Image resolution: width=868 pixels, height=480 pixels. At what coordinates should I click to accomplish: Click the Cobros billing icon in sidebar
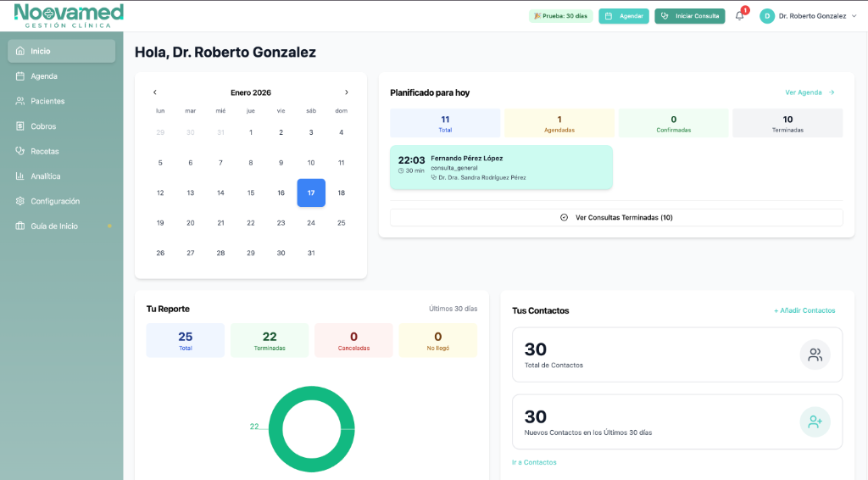(20, 126)
